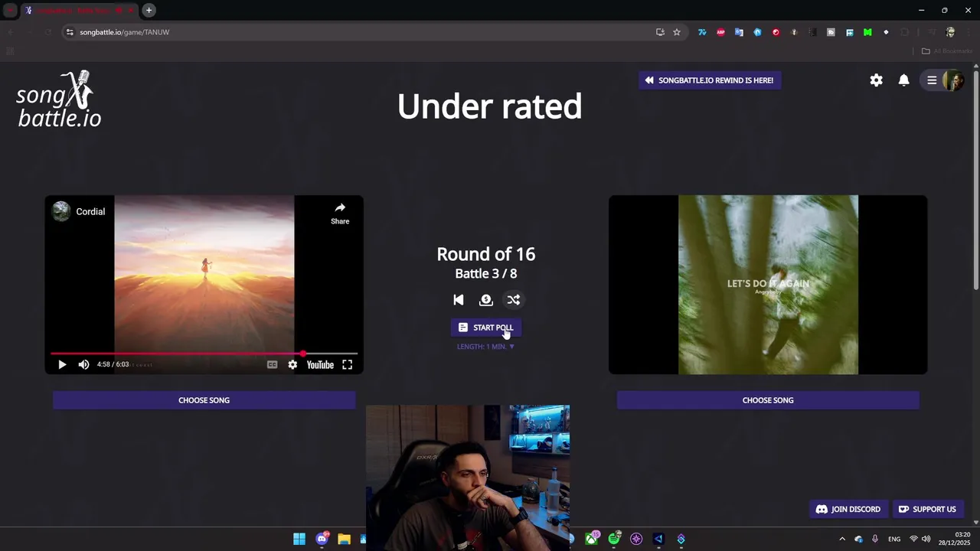Go back to the previous battle
This screenshot has height=551, width=980.
click(x=459, y=300)
